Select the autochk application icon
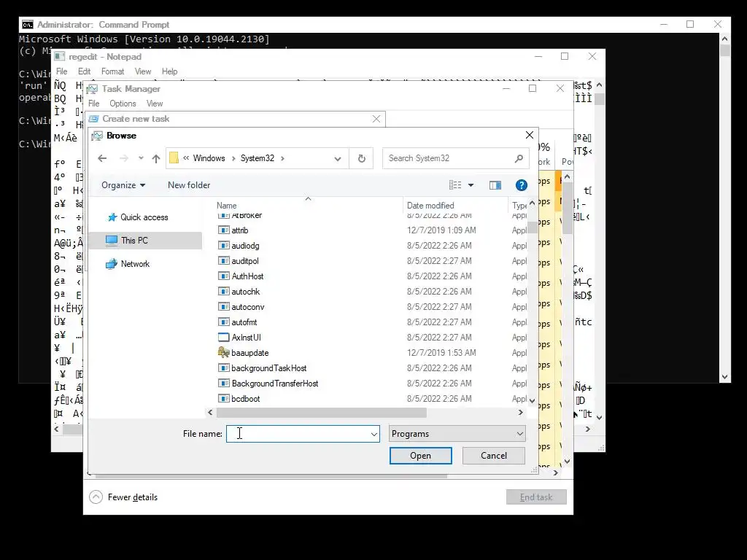The image size is (747, 560). [x=223, y=292]
